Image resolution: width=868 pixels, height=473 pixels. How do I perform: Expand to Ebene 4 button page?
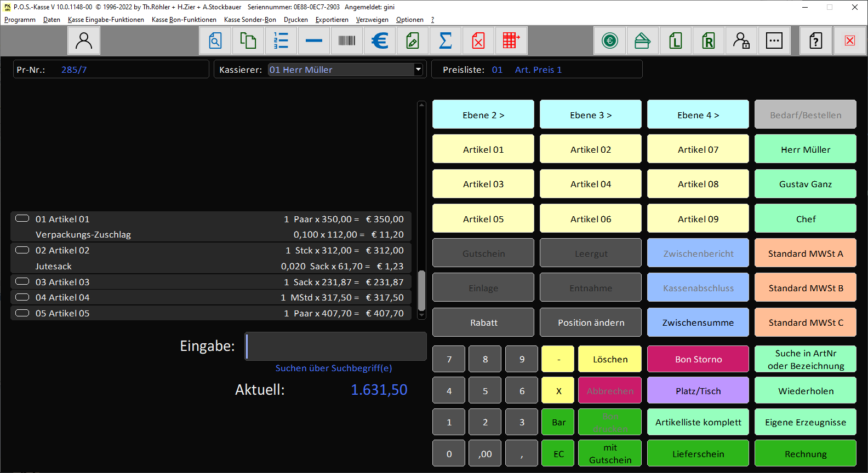click(x=698, y=115)
